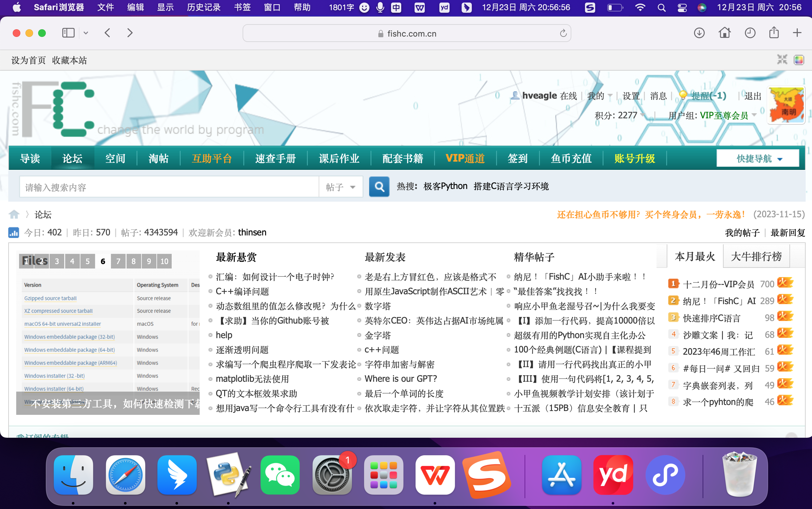Open the 互助平台 navigation tab
Viewport: 812px width, 509px height.
coord(212,158)
